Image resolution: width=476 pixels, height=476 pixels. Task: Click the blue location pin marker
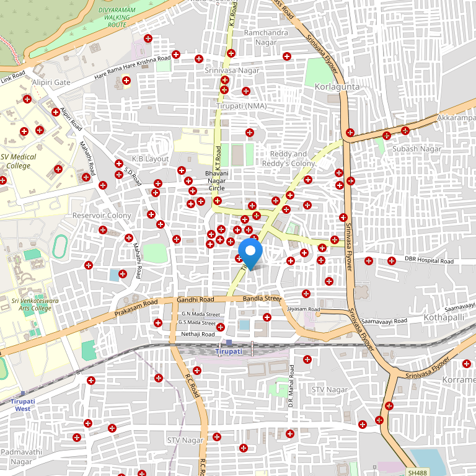[250, 252]
